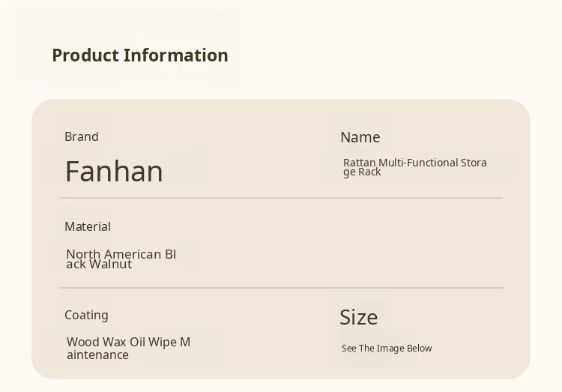Click the Rattan Multi-Functional Storage Rack text
Screen dimensions: 562x392
click(415, 167)
